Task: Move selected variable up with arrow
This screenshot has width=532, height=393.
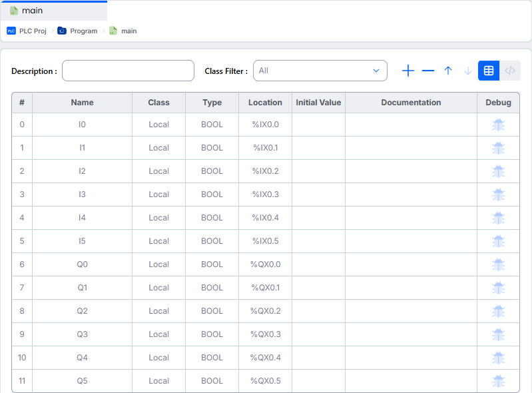Action: point(448,71)
